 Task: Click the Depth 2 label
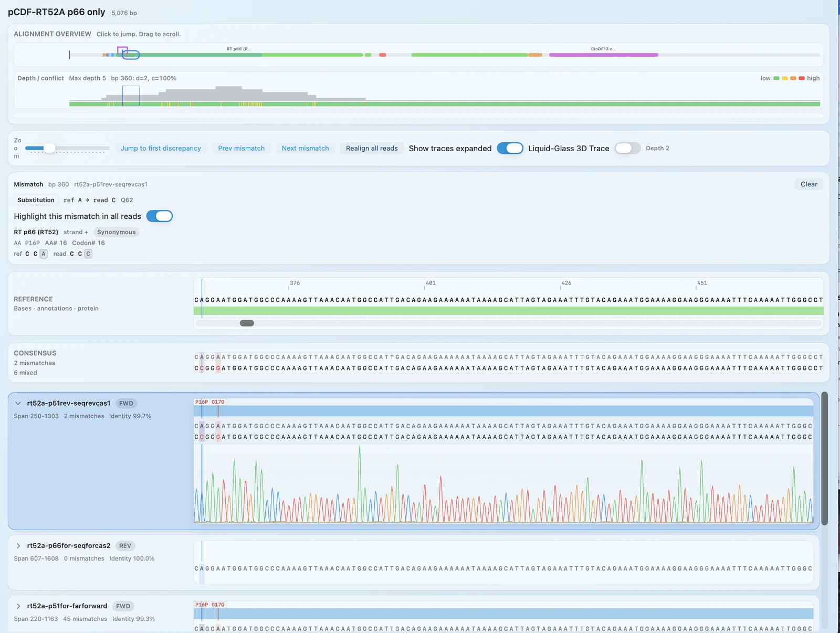(x=657, y=149)
